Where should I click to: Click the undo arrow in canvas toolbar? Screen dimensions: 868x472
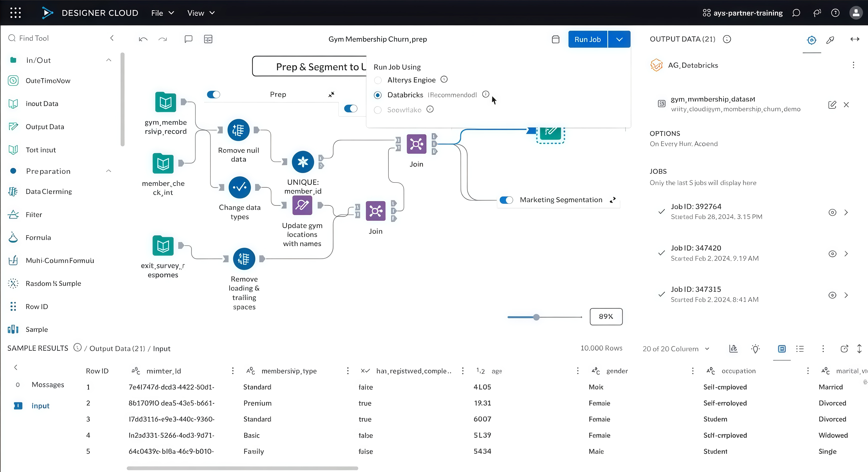[143, 39]
